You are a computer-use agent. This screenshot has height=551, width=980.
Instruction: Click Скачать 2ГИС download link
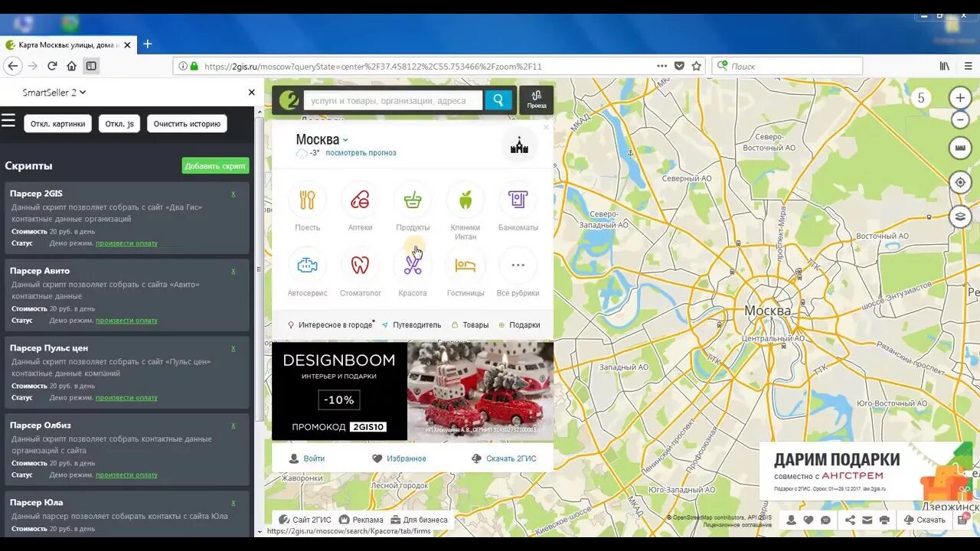[504, 458]
